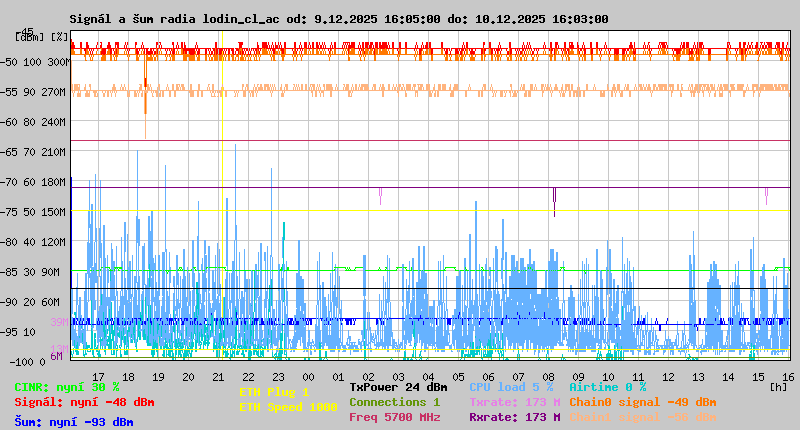The width and height of the screenshot is (800, 430).
Task: Click the 'CINR: nyní 30 %' legend entry
Action: [x=67, y=388]
